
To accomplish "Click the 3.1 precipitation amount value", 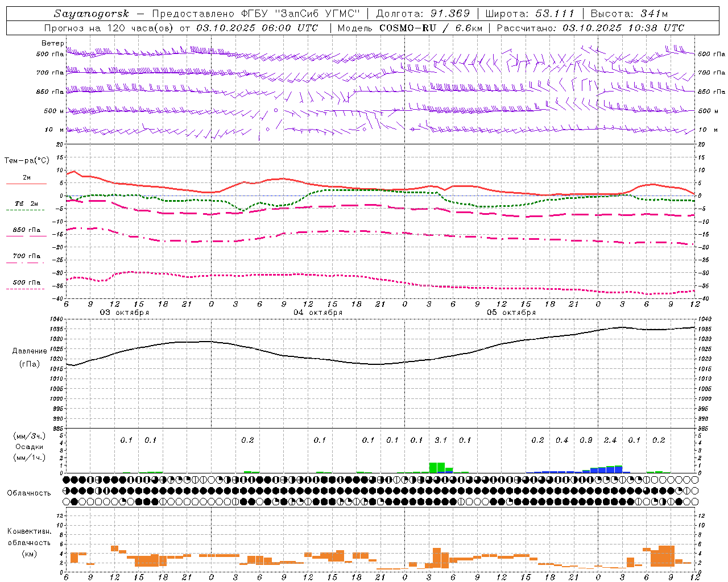I will pyautogui.click(x=441, y=440).
